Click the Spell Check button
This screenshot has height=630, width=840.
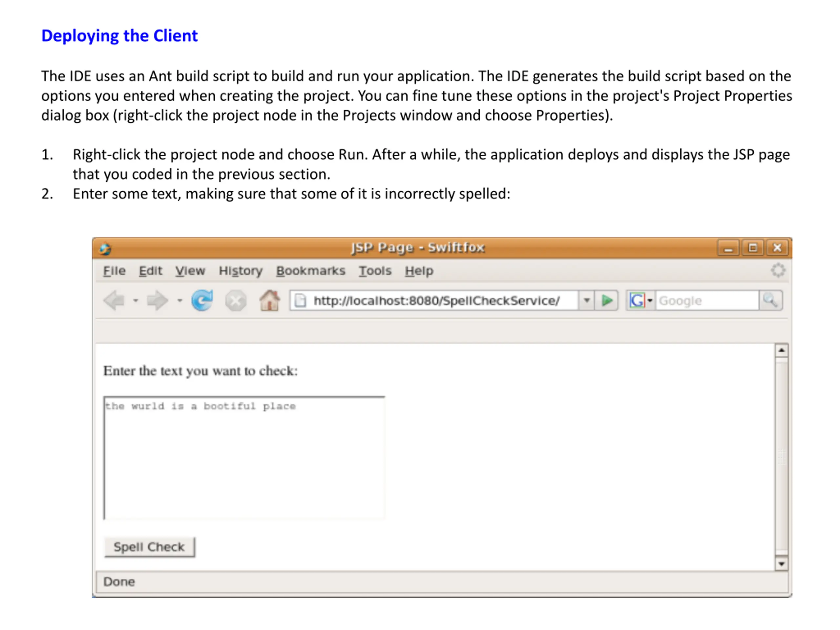(149, 547)
